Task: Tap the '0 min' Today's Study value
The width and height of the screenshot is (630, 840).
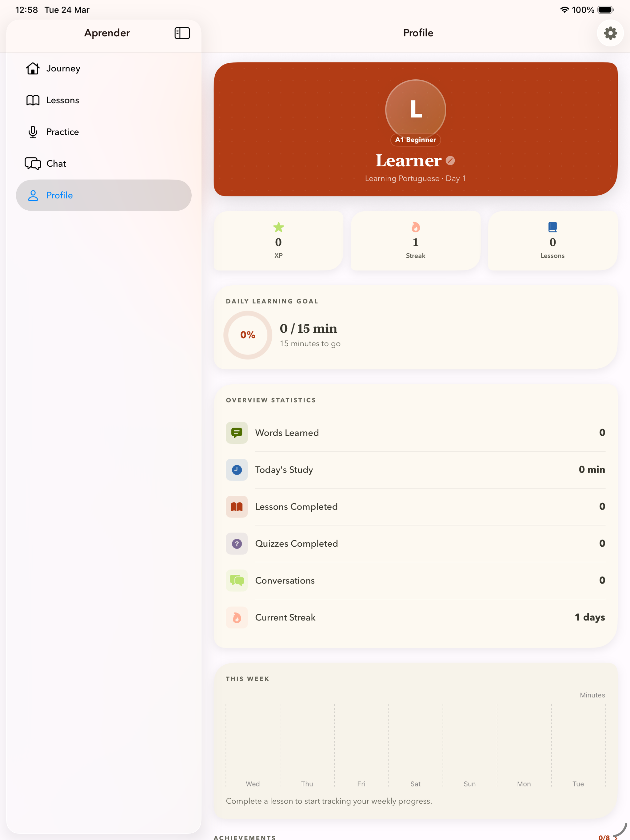Action: (x=592, y=470)
